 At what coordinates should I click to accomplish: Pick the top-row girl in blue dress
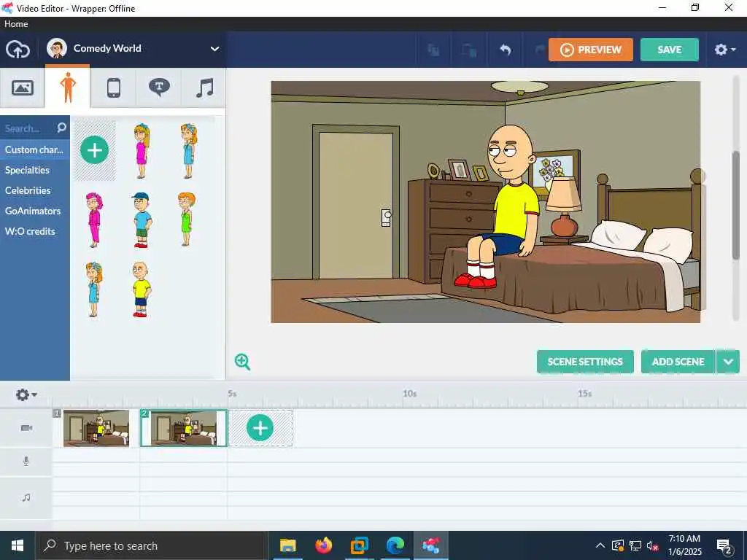click(x=188, y=150)
